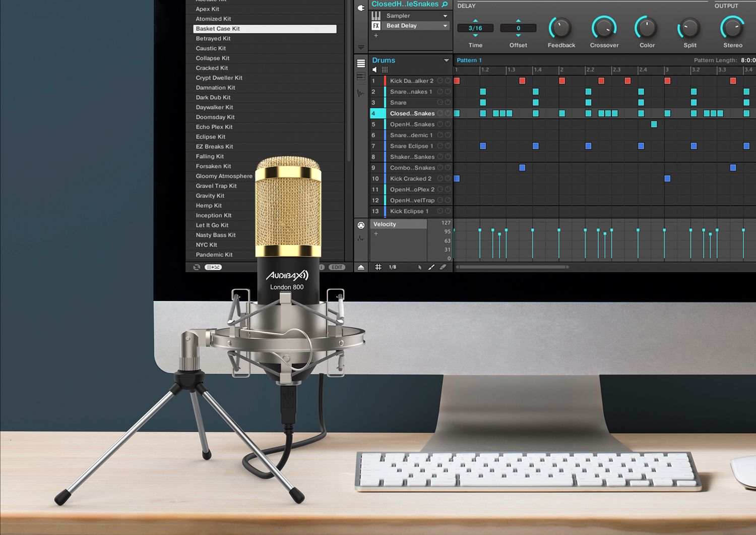756x535 pixels.
Task: Select the paint brush tool
Action: 431,267
